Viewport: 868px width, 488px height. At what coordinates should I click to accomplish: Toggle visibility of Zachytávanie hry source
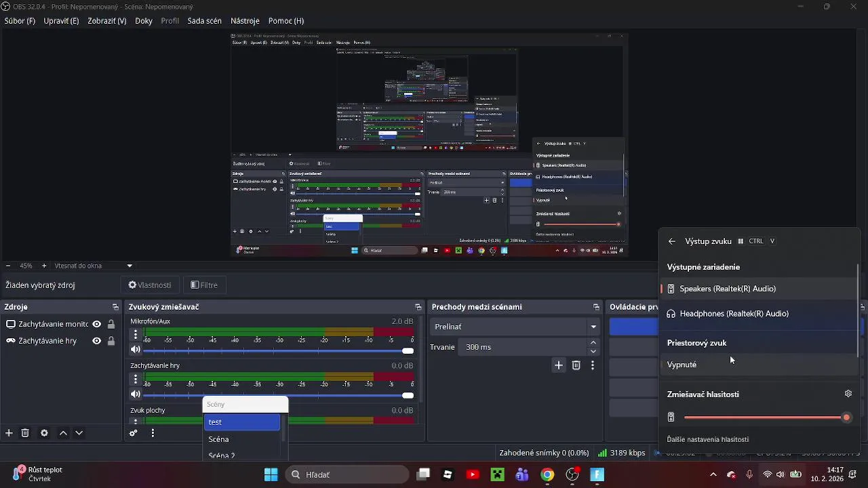click(x=97, y=341)
